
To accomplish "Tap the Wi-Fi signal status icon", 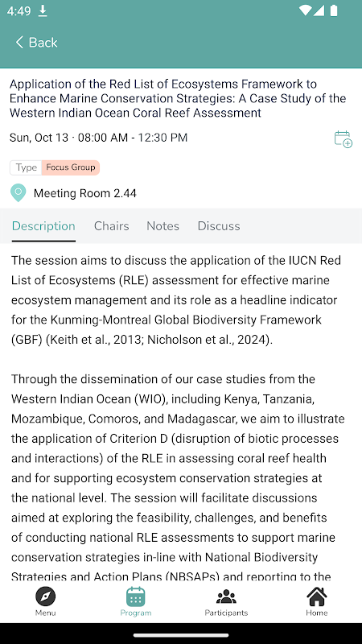I will [305, 10].
